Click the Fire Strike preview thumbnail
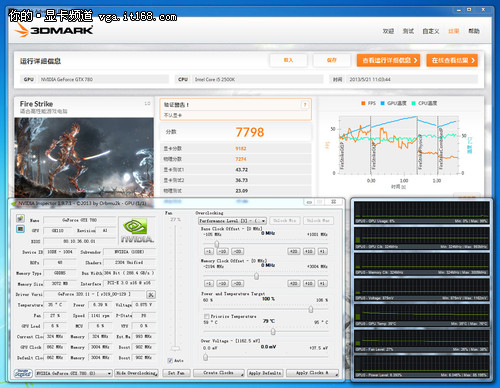This screenshot has height=388, width=500. pyautogui.click(x=84, y=157)
